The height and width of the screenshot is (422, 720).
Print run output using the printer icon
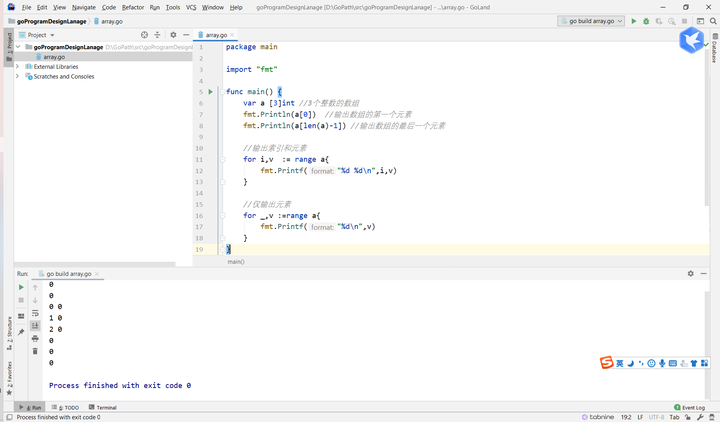[35, 339]
